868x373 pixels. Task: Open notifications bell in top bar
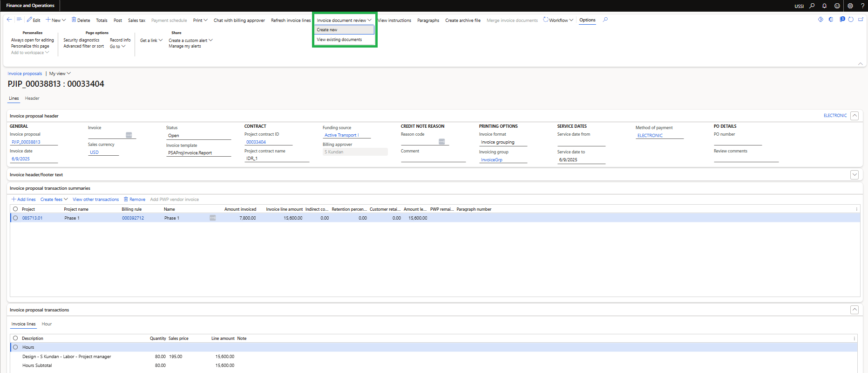click(x=824, y=6)
